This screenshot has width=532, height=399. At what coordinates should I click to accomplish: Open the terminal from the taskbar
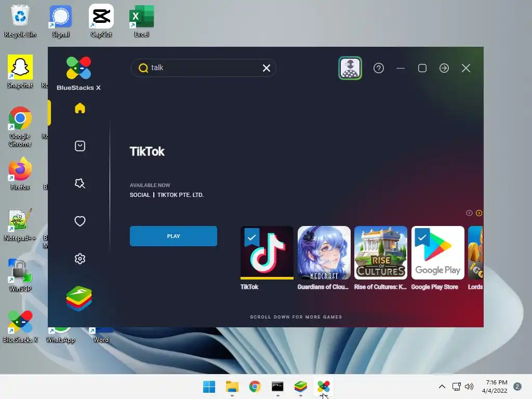(277, 387)
